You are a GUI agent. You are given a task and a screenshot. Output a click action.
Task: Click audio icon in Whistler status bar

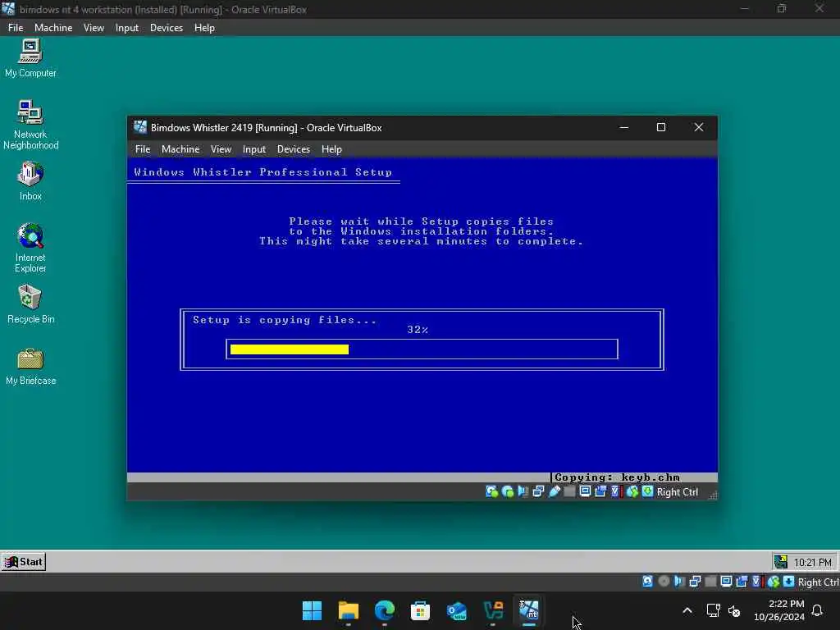(523, 492)
